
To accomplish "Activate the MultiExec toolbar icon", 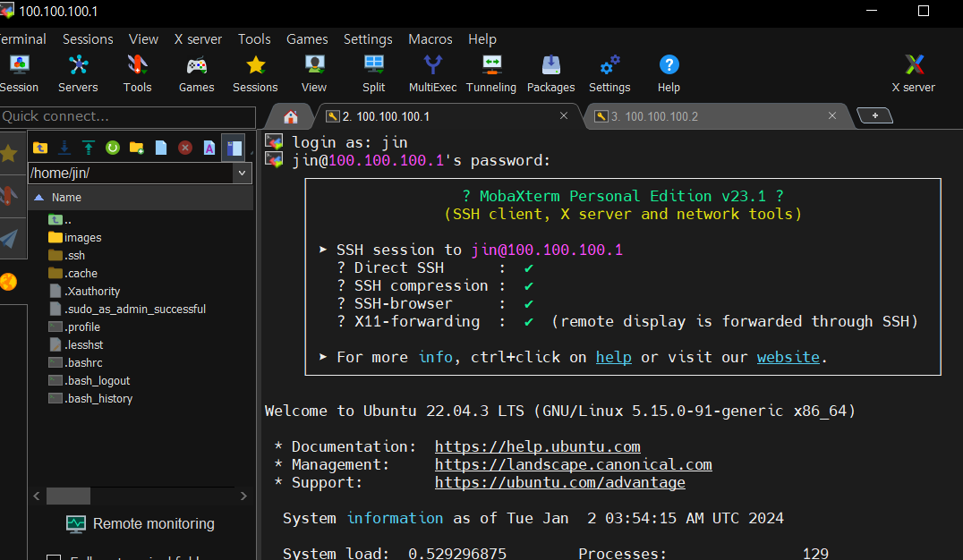I will click(432, 73).
